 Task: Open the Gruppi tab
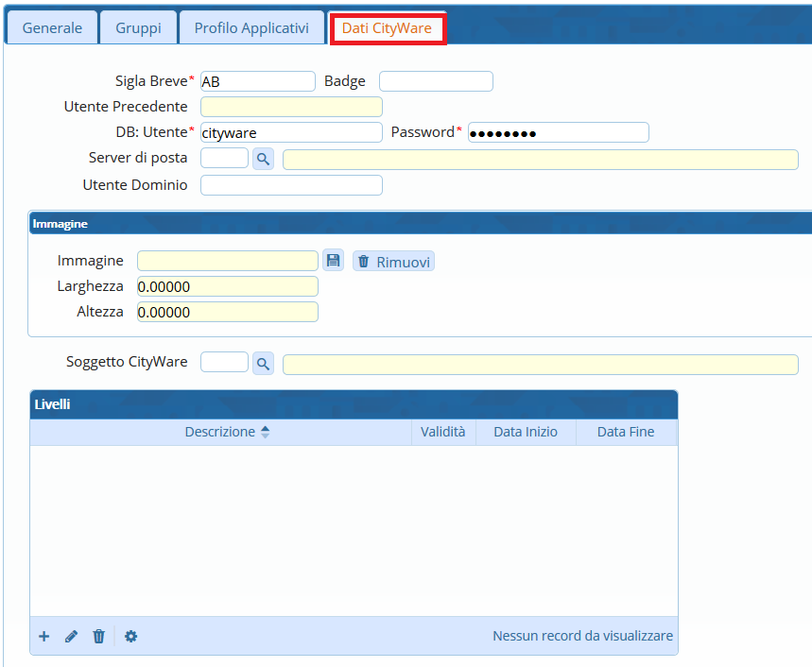click(138, 28)
